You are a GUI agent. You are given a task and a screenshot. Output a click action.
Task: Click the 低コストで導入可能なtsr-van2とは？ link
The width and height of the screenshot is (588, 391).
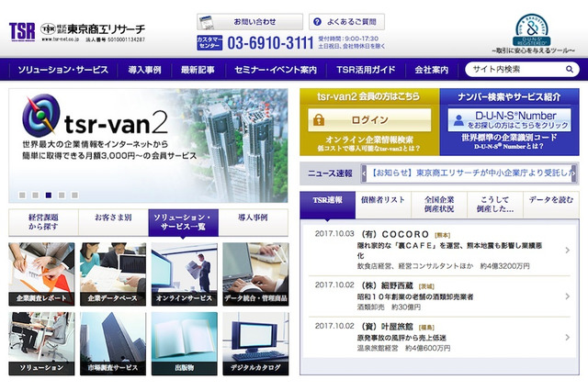[369, 149]
